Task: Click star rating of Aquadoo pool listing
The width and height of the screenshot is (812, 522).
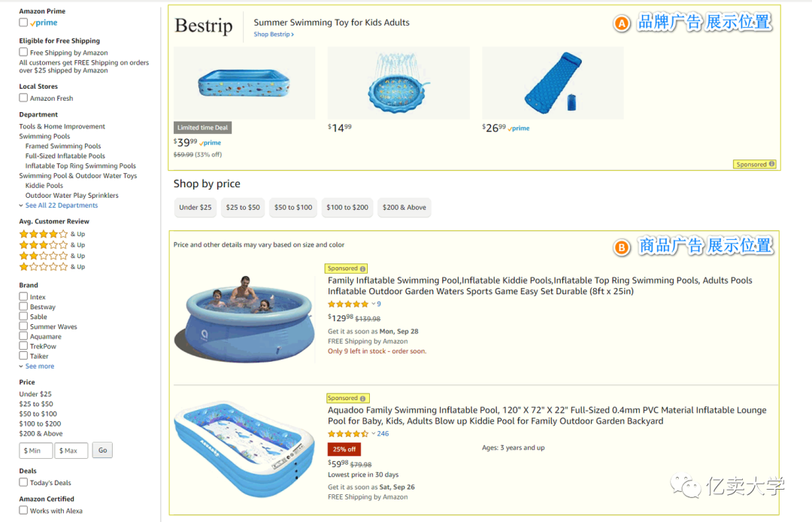Action: (347, 434)
